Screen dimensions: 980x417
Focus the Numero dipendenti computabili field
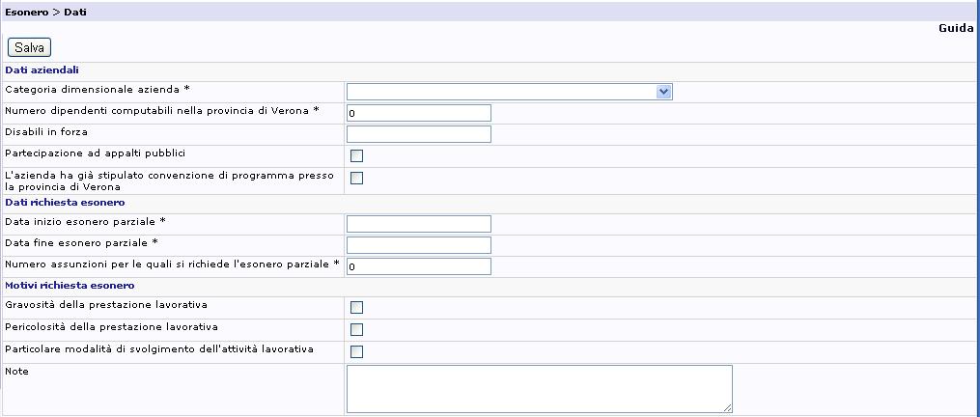click(419, 113)
